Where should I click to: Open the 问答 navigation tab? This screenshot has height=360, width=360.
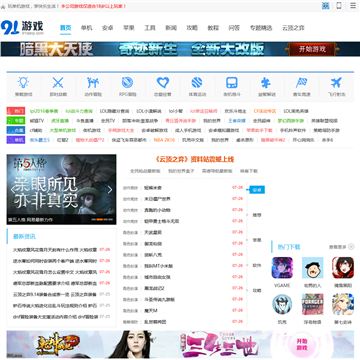click(x=234, y=28)
